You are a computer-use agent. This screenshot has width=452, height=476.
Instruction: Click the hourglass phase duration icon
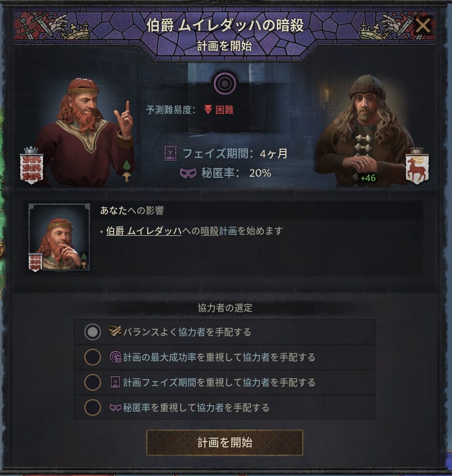tap(170, 154)
